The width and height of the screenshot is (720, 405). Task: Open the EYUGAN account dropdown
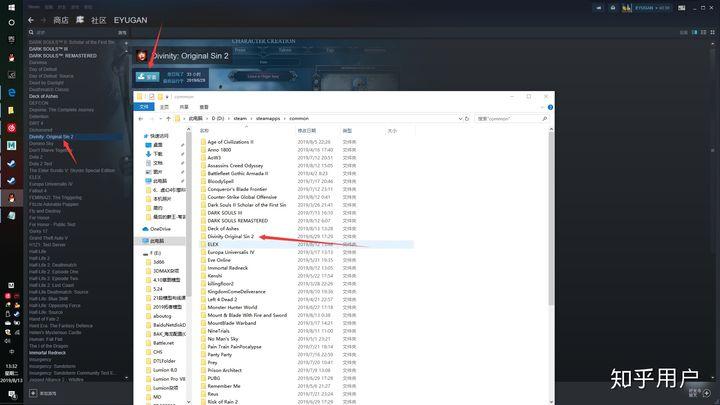(x=652, y=8)
